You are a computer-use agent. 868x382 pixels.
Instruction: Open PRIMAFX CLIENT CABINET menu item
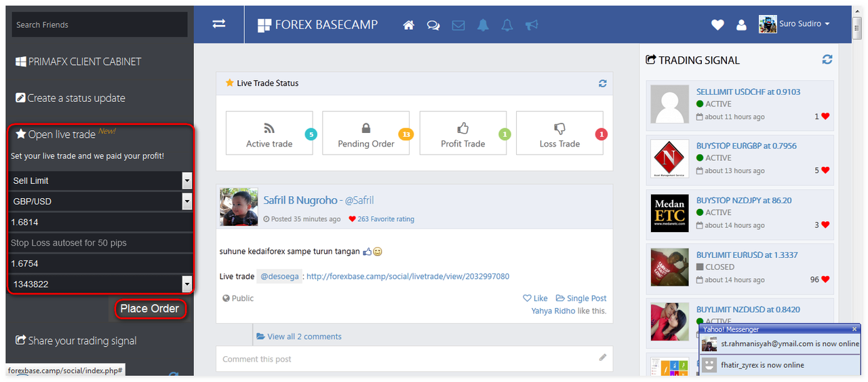79,62
